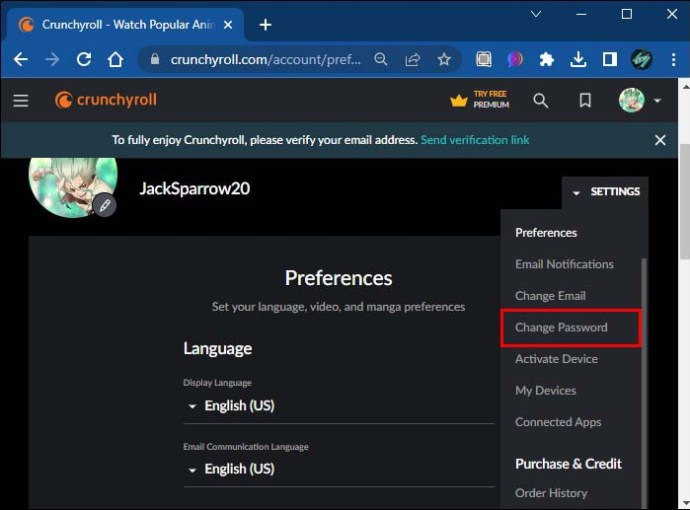Go back to the previous page
Viewport: 690px width, 510px height.
[21, 59]
